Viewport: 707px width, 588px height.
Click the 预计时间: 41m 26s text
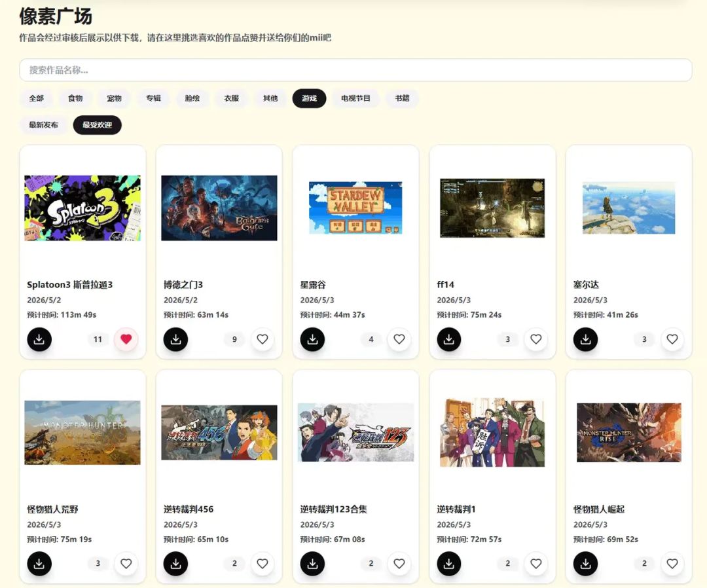pos(606,315)
